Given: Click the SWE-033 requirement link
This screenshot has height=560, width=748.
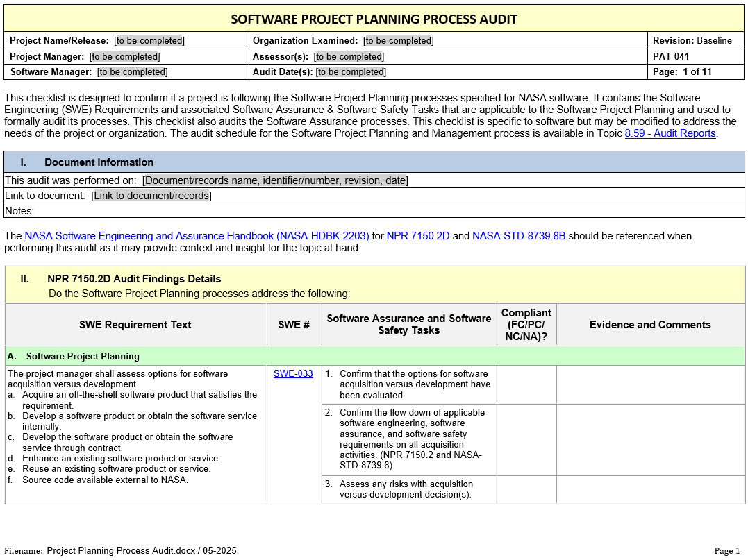Looking at the screenshot, I should point(293,373).
